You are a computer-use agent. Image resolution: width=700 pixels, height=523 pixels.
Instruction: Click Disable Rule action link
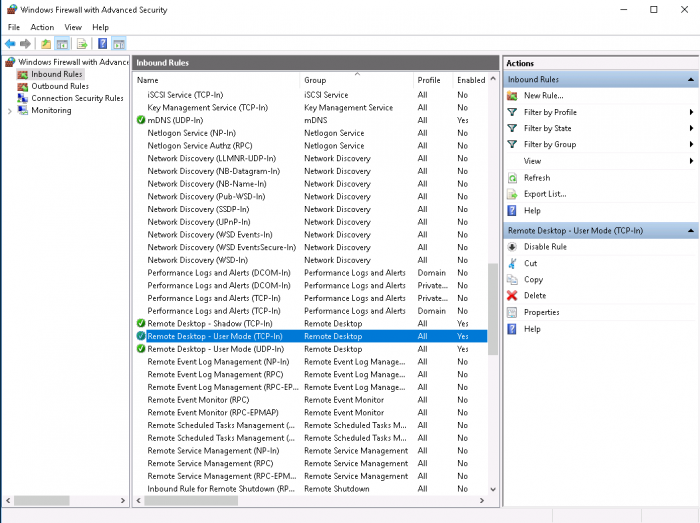545,247
